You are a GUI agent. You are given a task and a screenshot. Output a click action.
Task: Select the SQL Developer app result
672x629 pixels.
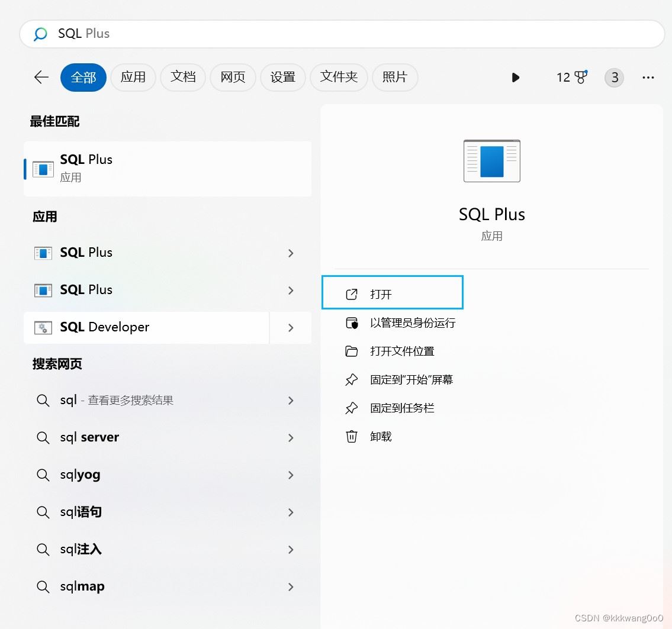click(146, 328)
